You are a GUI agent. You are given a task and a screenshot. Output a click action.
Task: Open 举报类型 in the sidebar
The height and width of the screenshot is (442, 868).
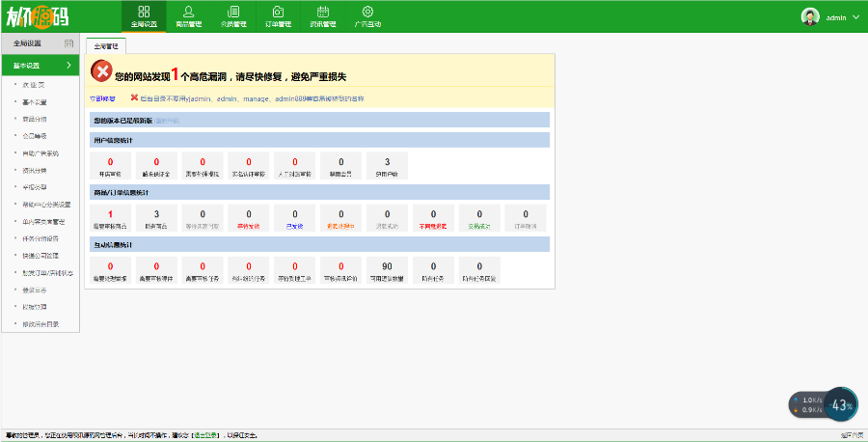[x=35, y=187]
